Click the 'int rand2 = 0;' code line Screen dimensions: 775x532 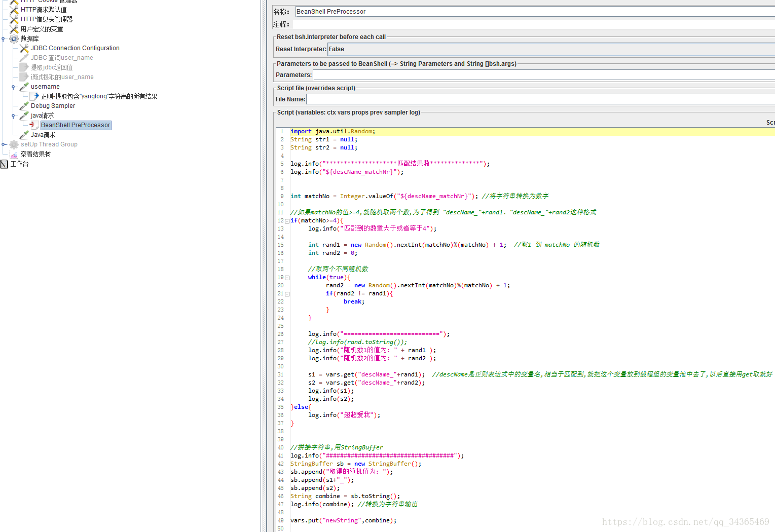pos(333,253)
